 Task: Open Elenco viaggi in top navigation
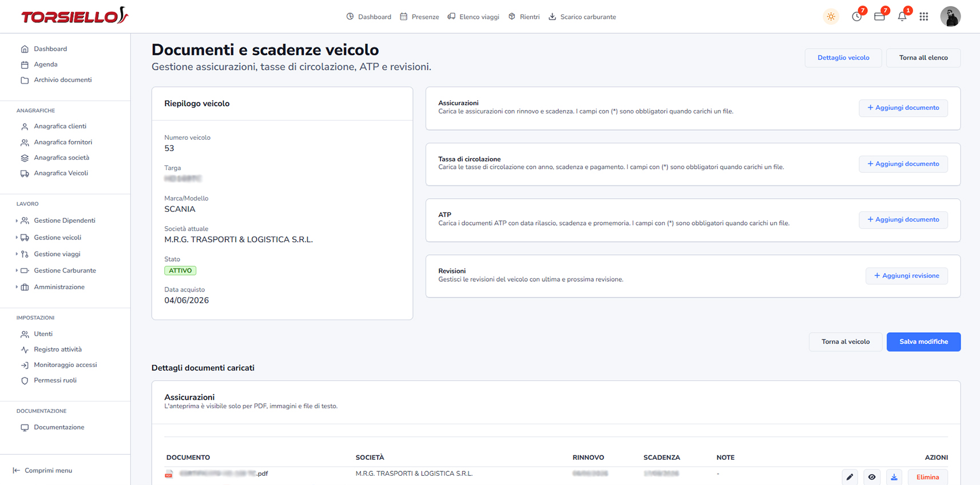pyautogui.click(x=473, y=17)
